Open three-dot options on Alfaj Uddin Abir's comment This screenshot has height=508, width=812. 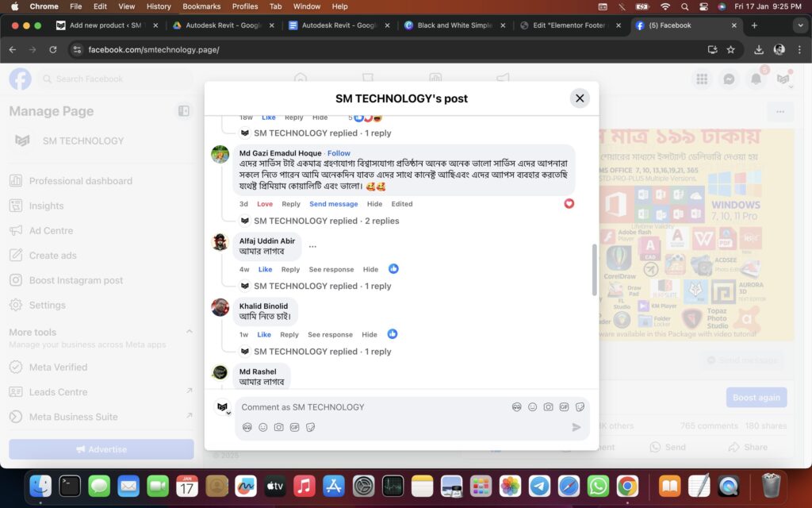tap(312, 247)
